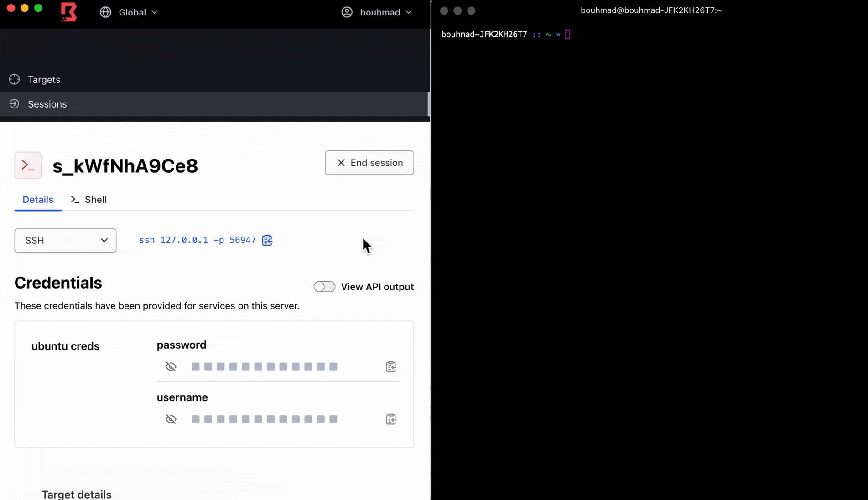This screenshot has height=500, width=868.
Task: Open the bouhmad user account menu
Action: coord(377,12)
